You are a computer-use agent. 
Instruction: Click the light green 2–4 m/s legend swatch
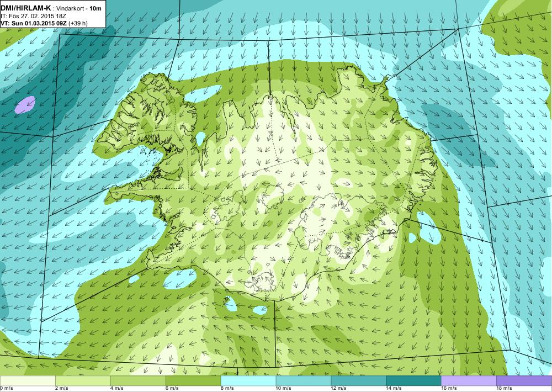[x=83, y=380]
